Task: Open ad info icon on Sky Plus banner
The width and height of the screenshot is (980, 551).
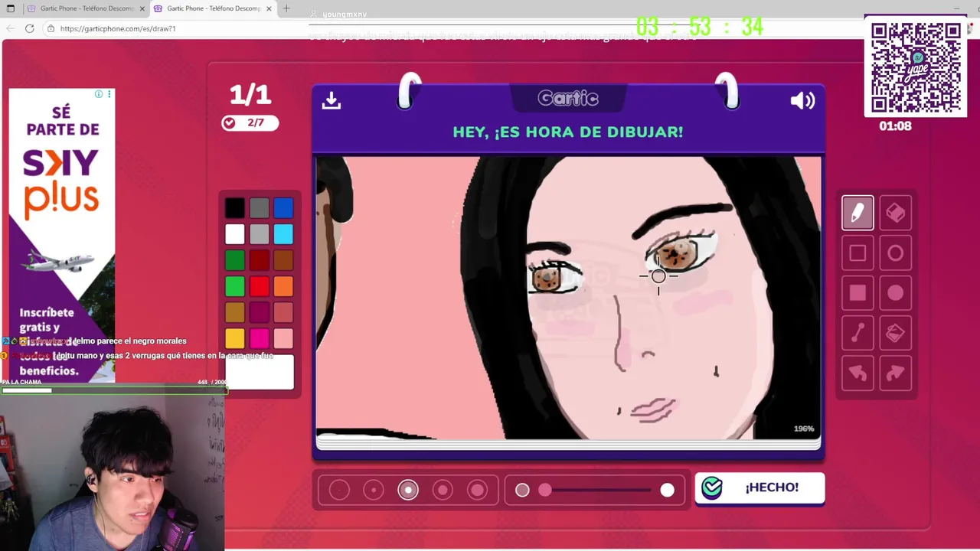Action: [98, 94]
